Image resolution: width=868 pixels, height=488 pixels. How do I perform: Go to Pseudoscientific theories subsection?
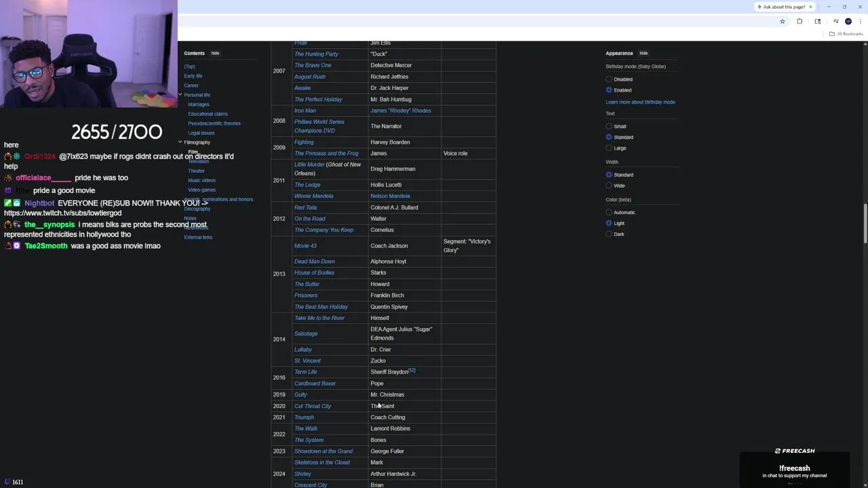[x=214, y=123]
